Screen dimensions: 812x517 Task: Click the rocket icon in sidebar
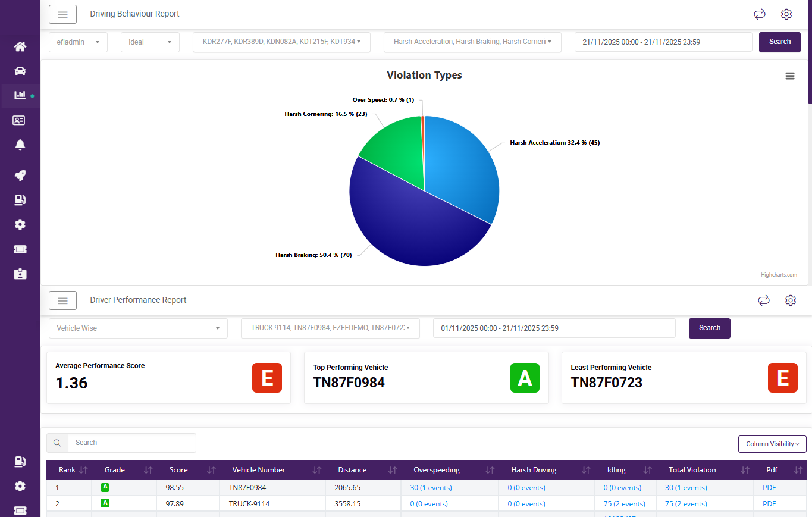coord(20,176)
